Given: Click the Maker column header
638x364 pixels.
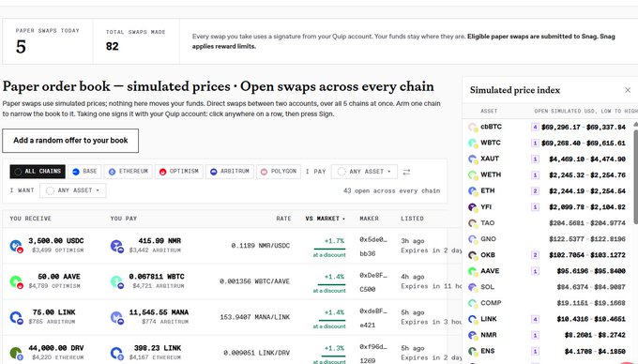Looking at the screenshot, I should 369,219.
